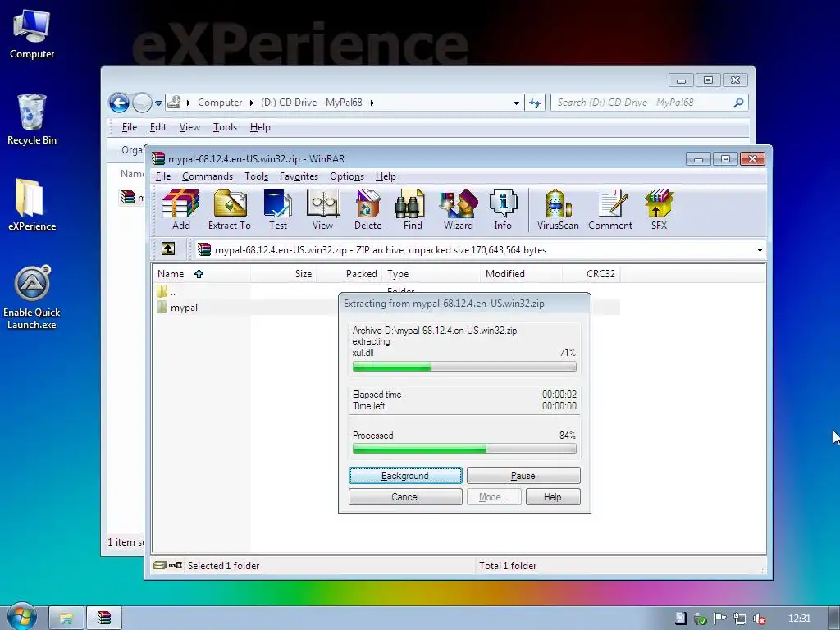Click the Test archive icon
This screenshot has width=840, height=630.
pos(277,210)
